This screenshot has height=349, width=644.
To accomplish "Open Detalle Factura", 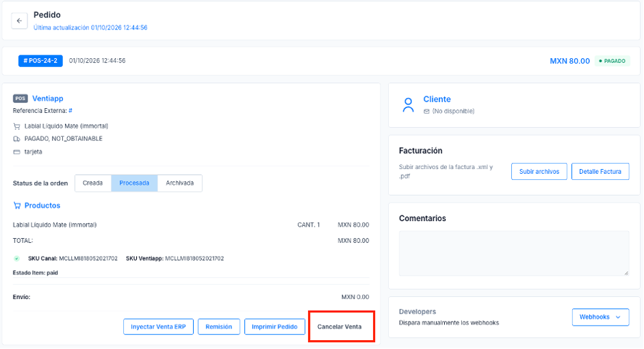I will [x=600, y=172].
